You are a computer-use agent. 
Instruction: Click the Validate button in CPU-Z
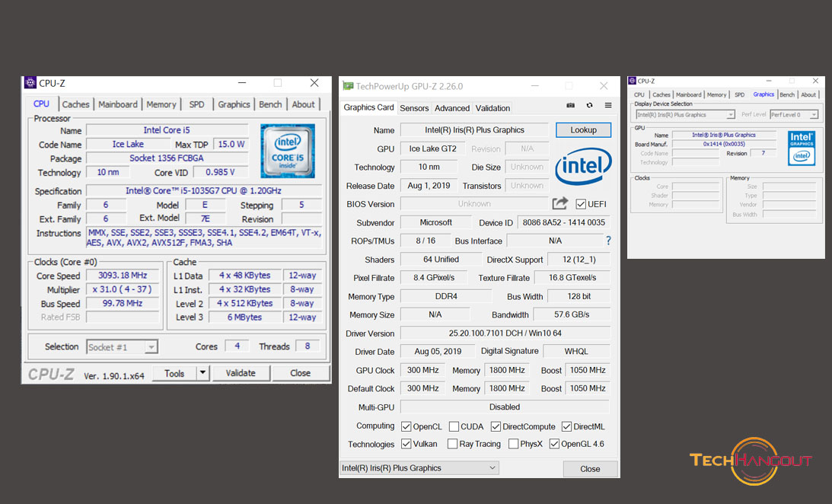[241, 373]
